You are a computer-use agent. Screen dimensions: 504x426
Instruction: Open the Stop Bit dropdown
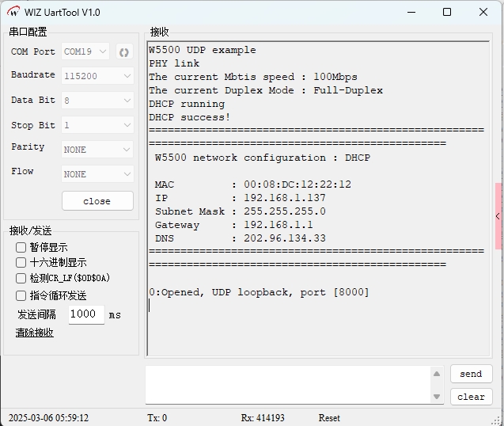[x=97, y=125]
